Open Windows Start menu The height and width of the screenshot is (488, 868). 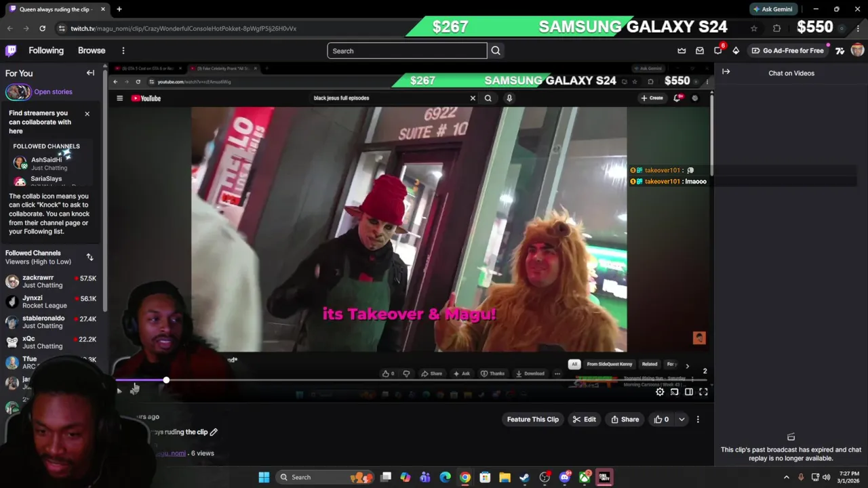tap(264, 477)
